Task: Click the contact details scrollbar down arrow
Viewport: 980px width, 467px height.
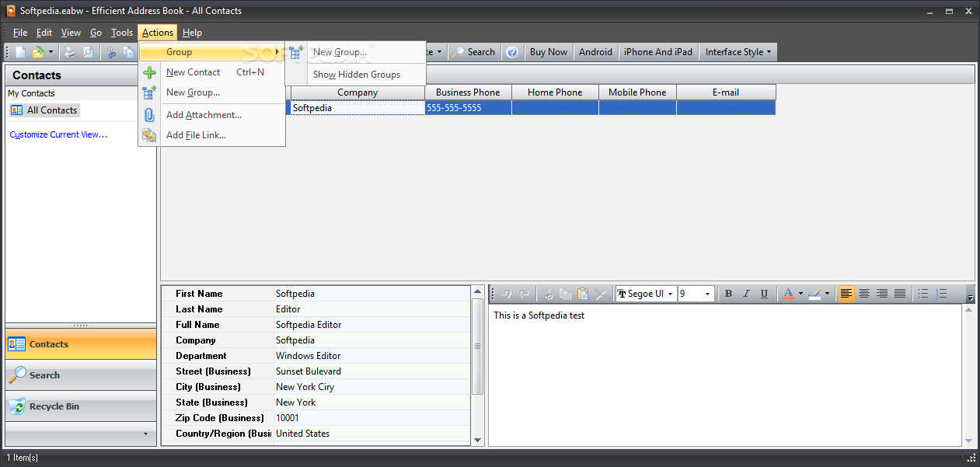Action: tap(477, 440)
